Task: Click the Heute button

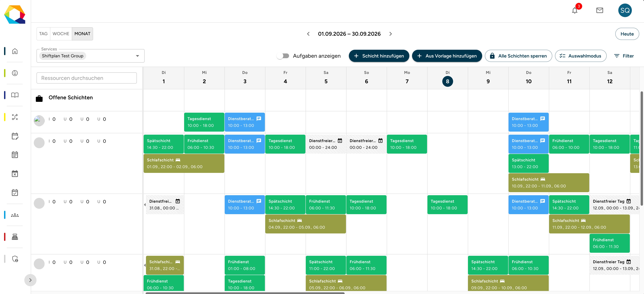Action: (627, 34)
